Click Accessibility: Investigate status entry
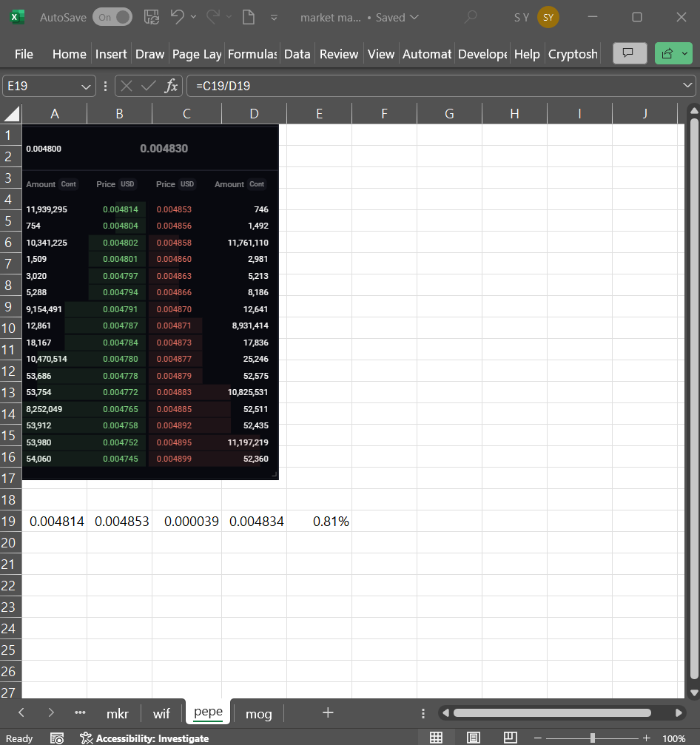700x745 pixels. tap(144, 738)
